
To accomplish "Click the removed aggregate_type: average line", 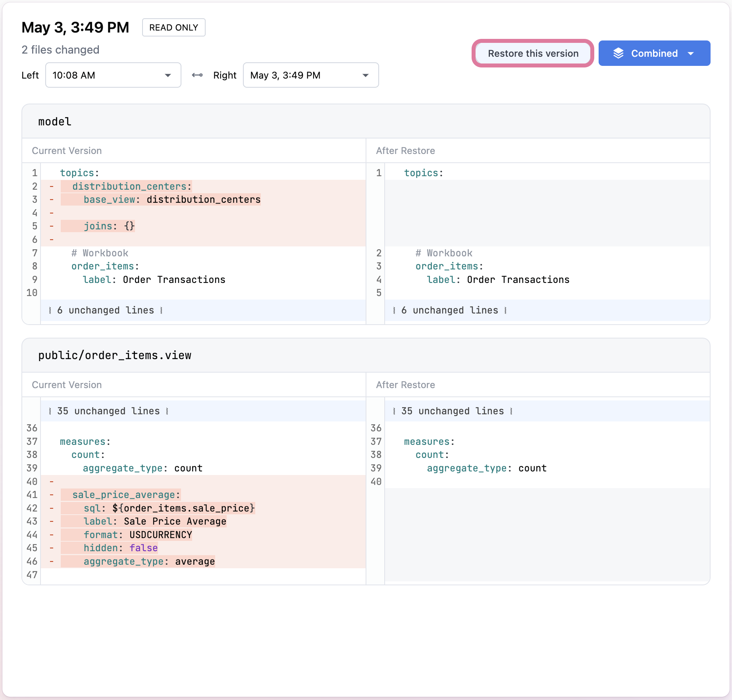I will click(x=149, y=562).
